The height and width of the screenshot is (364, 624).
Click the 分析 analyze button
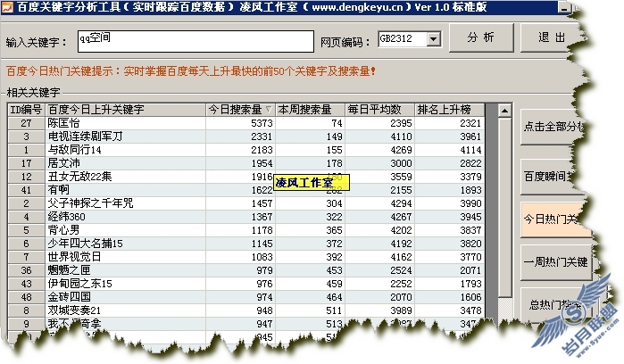[481, 37]
